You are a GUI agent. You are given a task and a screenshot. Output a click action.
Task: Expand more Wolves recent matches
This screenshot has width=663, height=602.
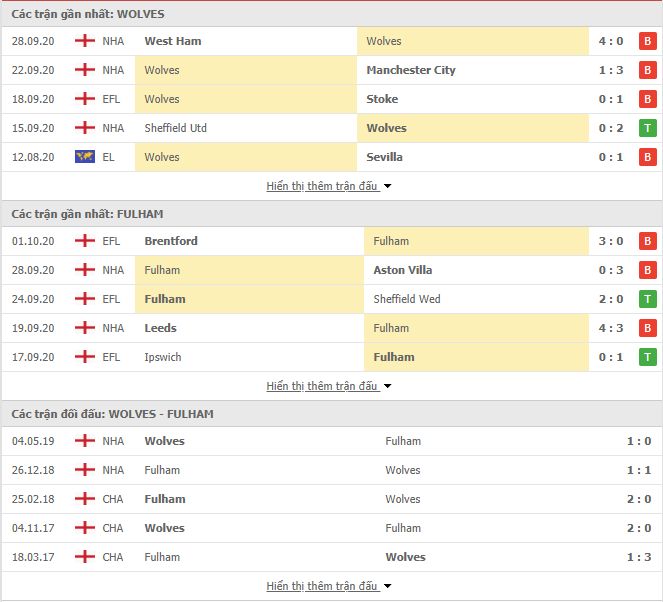pyautogui.click(x=329, y=186)
